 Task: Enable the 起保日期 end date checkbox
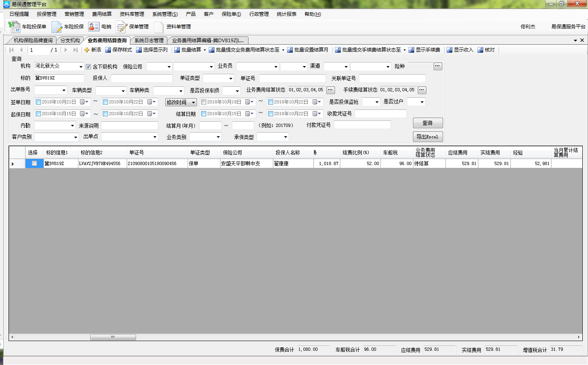(105, 114)
